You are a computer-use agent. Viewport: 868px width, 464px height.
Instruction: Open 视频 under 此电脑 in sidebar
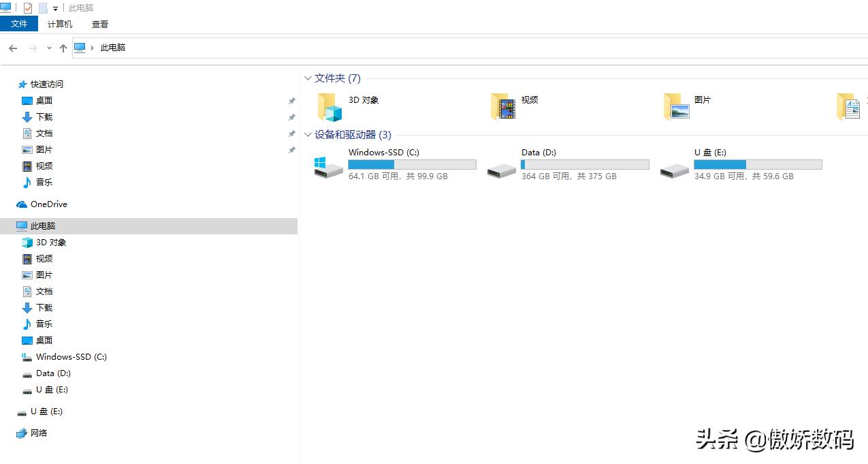coord(44,259)
